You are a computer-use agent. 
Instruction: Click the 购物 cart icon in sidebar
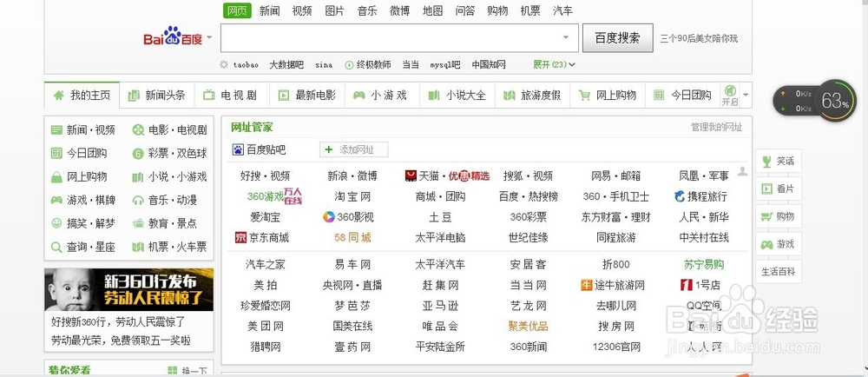(x=766, y=216)
